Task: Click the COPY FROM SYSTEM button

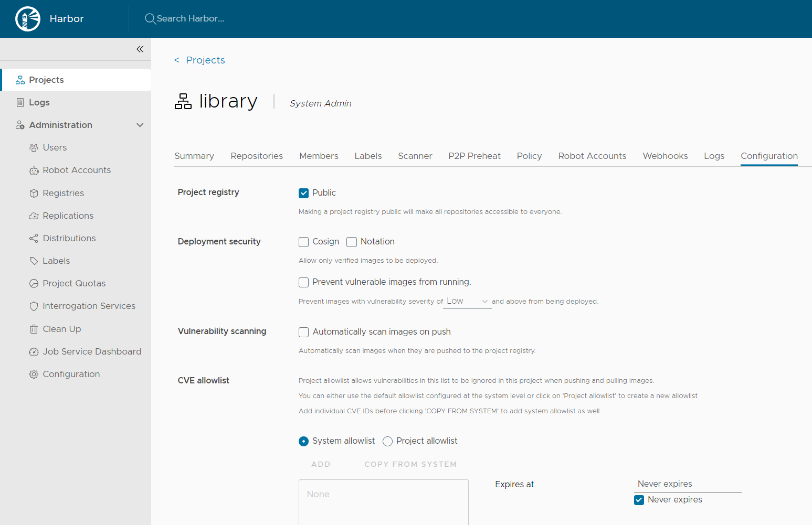Action: tap(410, 464)
